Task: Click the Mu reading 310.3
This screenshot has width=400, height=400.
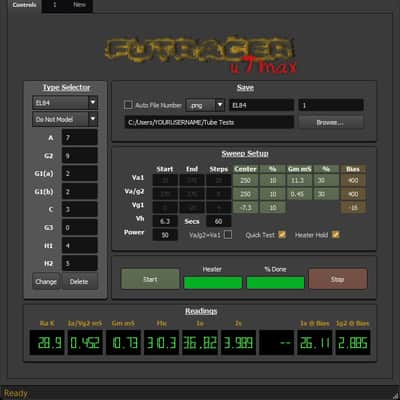Action: click(x=162, y=342)
